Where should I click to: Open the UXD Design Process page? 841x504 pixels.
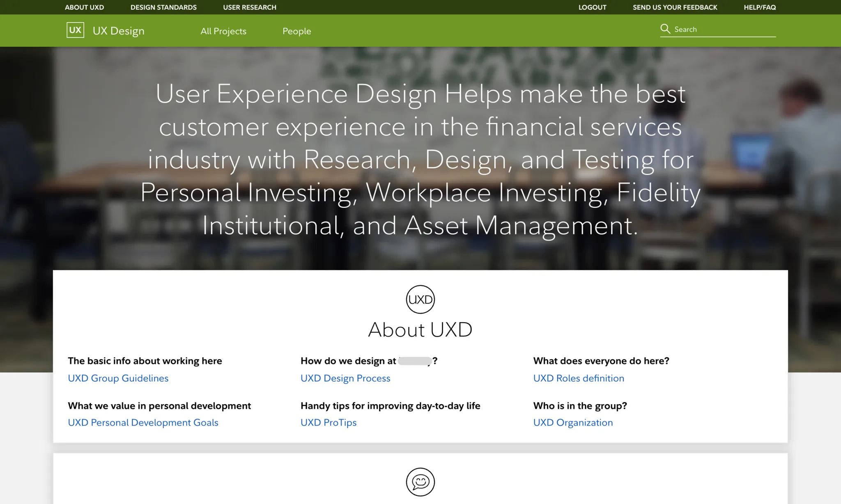point(345,378)
